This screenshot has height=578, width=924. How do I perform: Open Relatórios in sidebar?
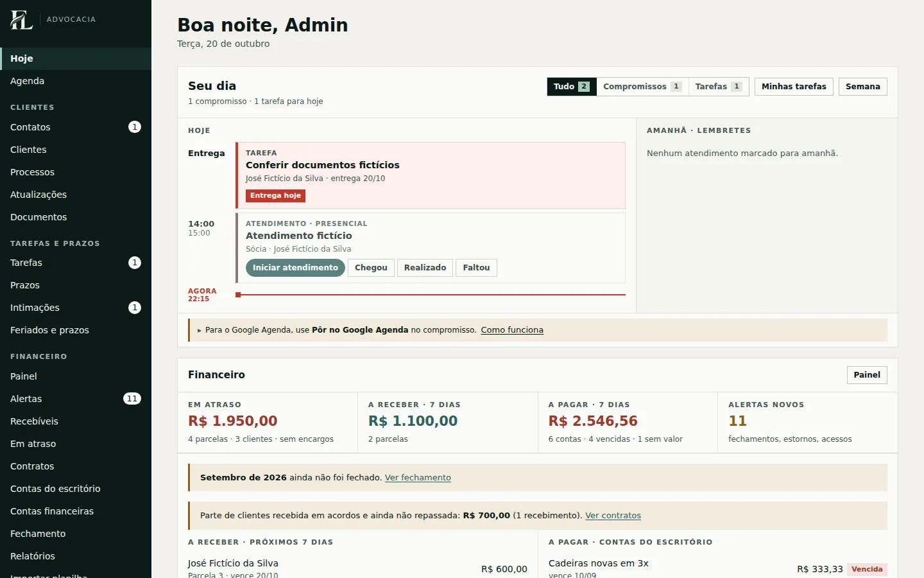(x=76, y=556)
